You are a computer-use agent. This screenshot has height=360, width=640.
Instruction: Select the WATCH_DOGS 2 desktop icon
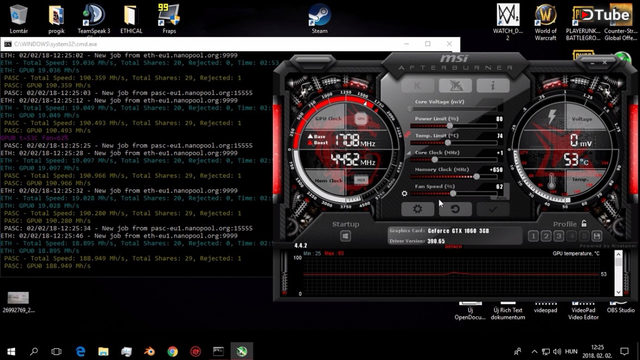pyautogui.click(x=508, y=22)
